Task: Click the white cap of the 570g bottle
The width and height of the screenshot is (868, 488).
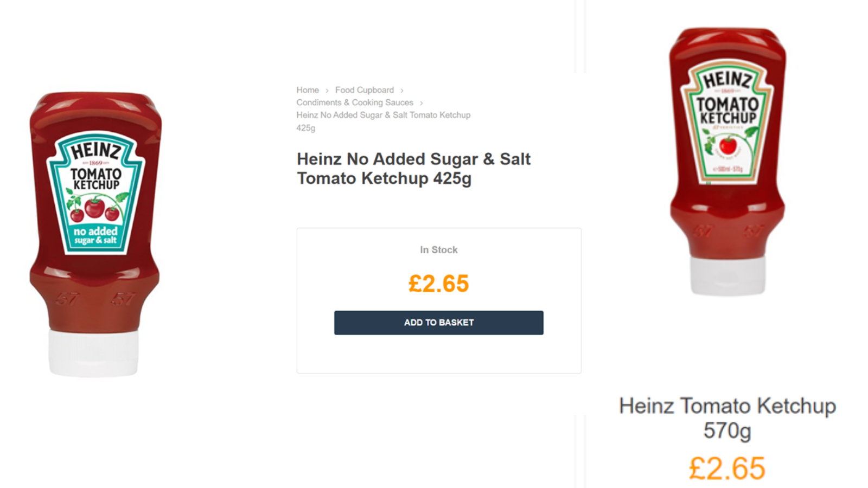Action: pos(727,275)
